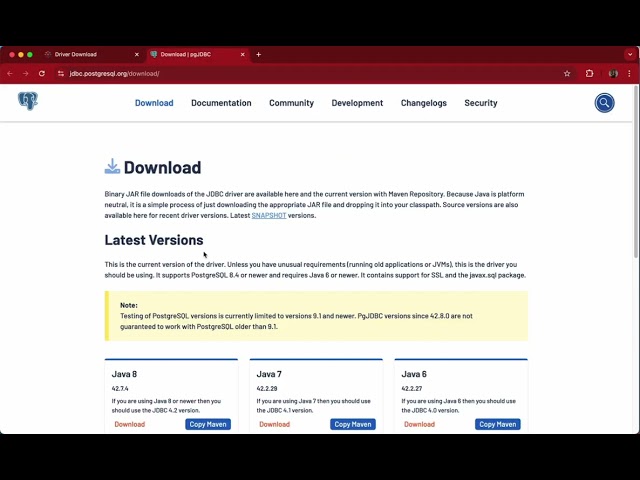Image resolution: width=640 pixels, height=480 pixels.
Task: Click the PostgreSQL elephant logo
Action: (28, 101)
